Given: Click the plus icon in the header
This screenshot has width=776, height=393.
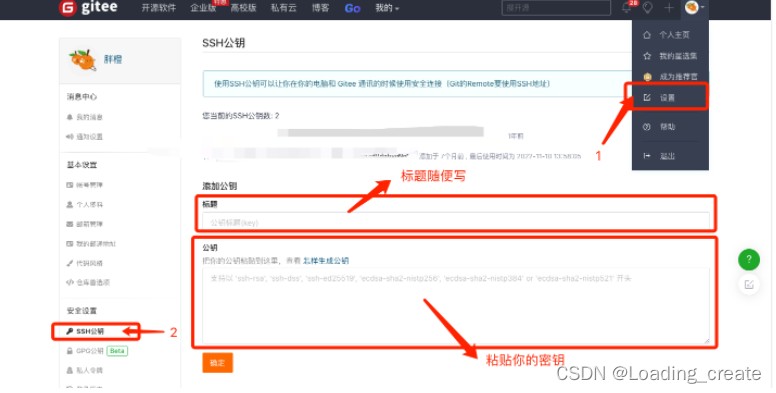Looking at the screenshot, I should pos(669,7).
